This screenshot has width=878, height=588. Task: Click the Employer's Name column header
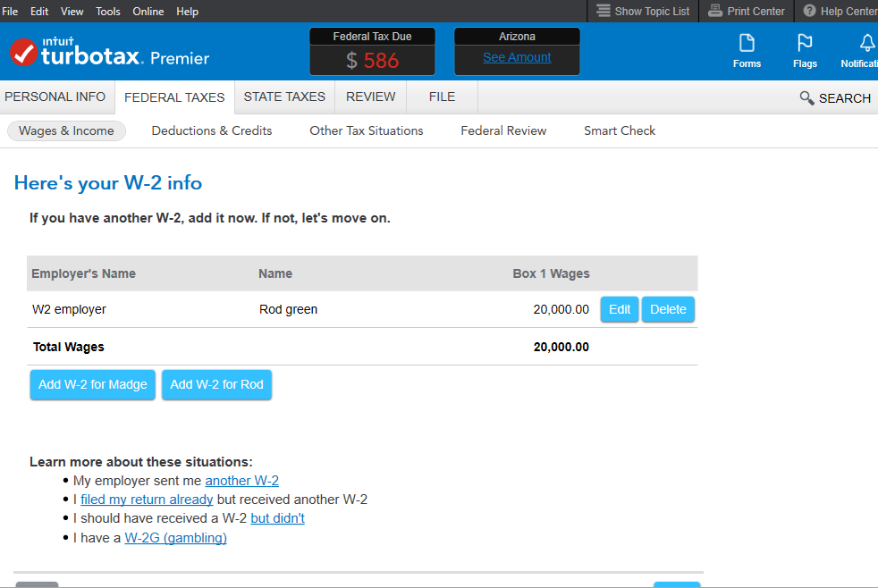tap(83, 273)
